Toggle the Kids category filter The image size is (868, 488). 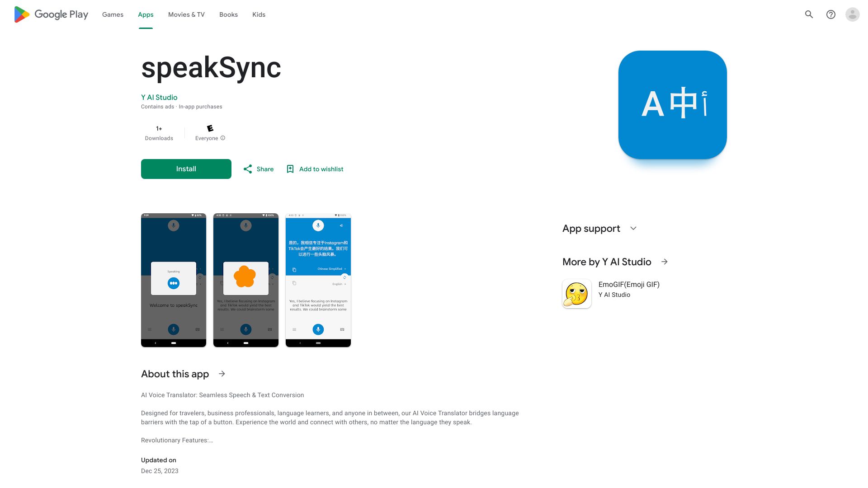coord(258,14)
